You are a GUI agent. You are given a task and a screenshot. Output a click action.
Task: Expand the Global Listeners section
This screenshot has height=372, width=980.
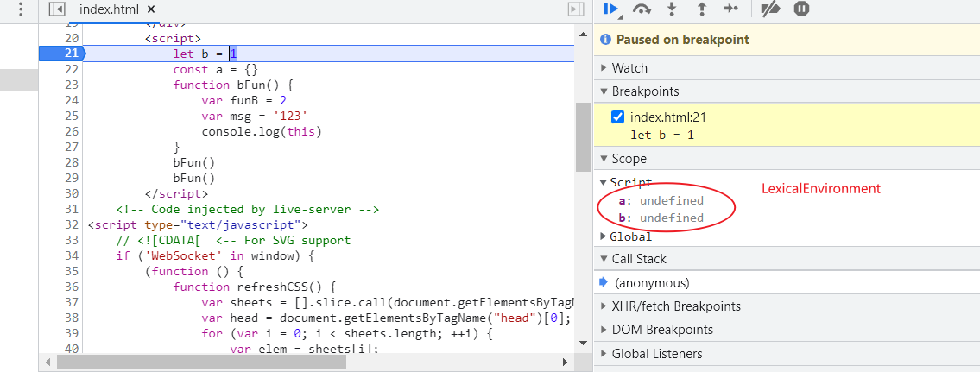[787, 354]
